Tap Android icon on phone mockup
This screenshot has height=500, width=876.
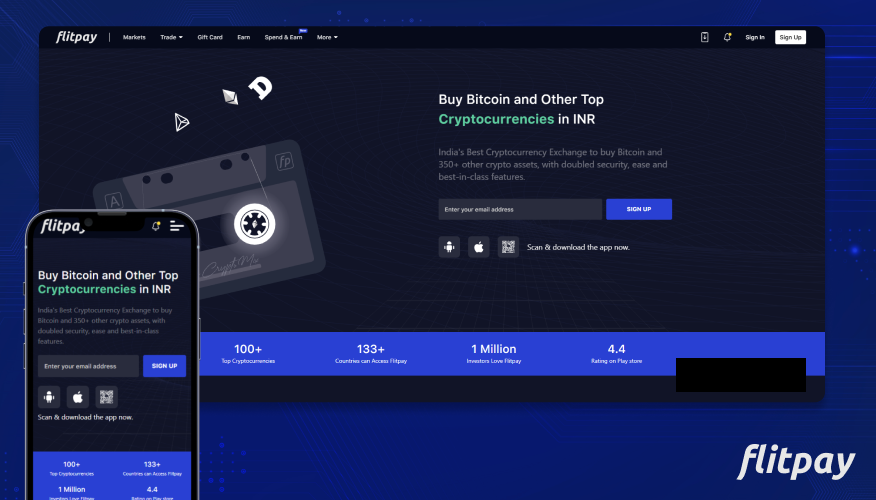coord(49,397)
